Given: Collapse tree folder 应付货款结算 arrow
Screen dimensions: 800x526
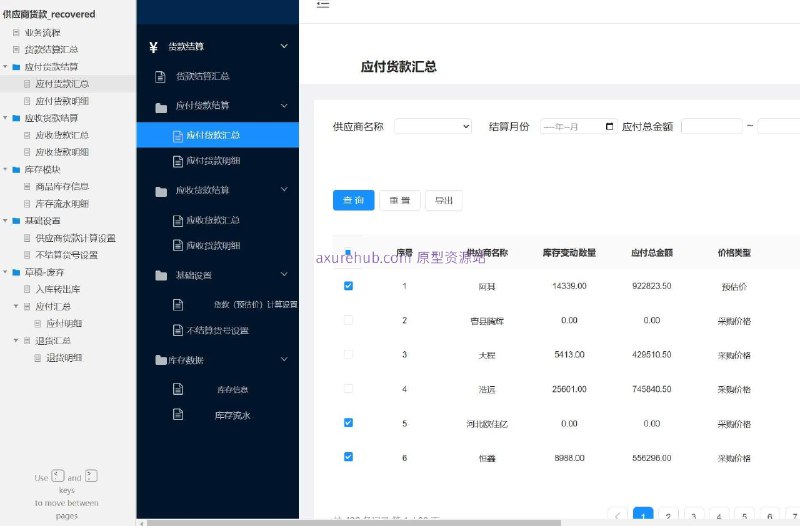Looking at the screenshot, I should click(5, 66).
